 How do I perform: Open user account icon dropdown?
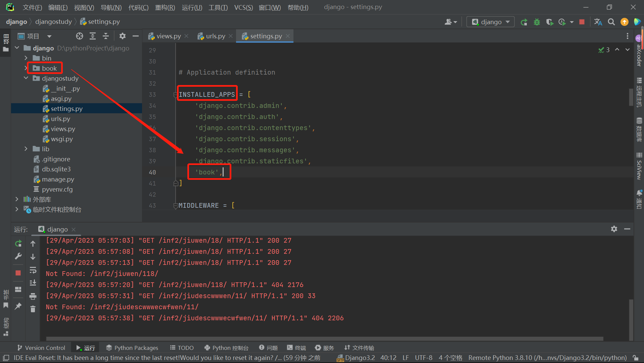click(451, 22)
